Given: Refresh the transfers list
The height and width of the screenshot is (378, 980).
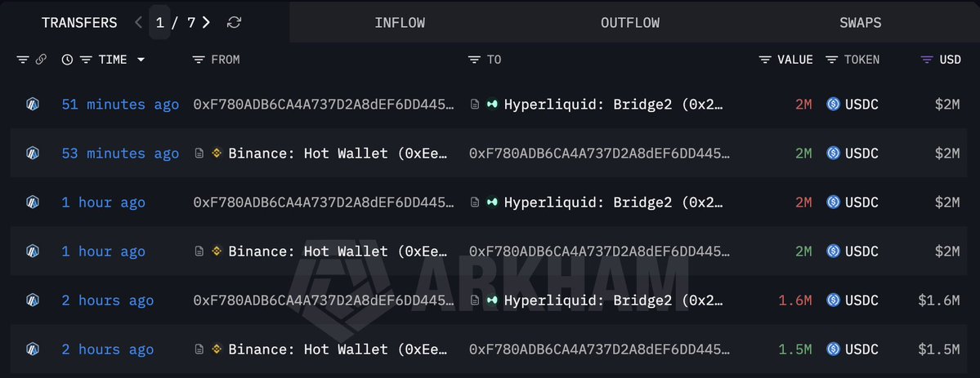Looking at the screenshot, I should click(234, 23).
